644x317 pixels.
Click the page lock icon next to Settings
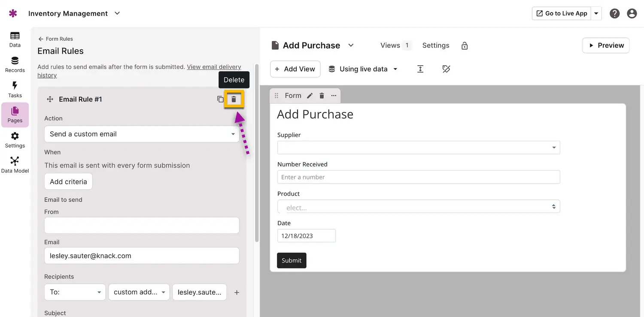[x=464, y=46]
